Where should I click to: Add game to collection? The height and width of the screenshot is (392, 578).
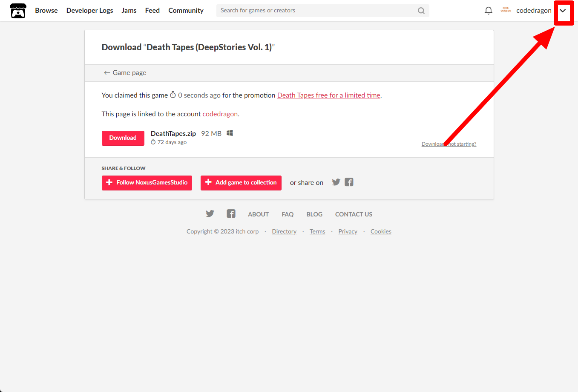241,183
